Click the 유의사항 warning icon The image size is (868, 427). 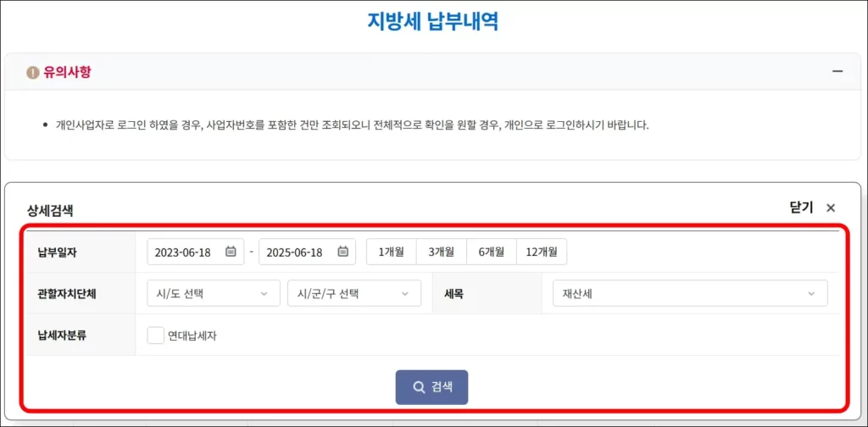click(x=33, y=73)
